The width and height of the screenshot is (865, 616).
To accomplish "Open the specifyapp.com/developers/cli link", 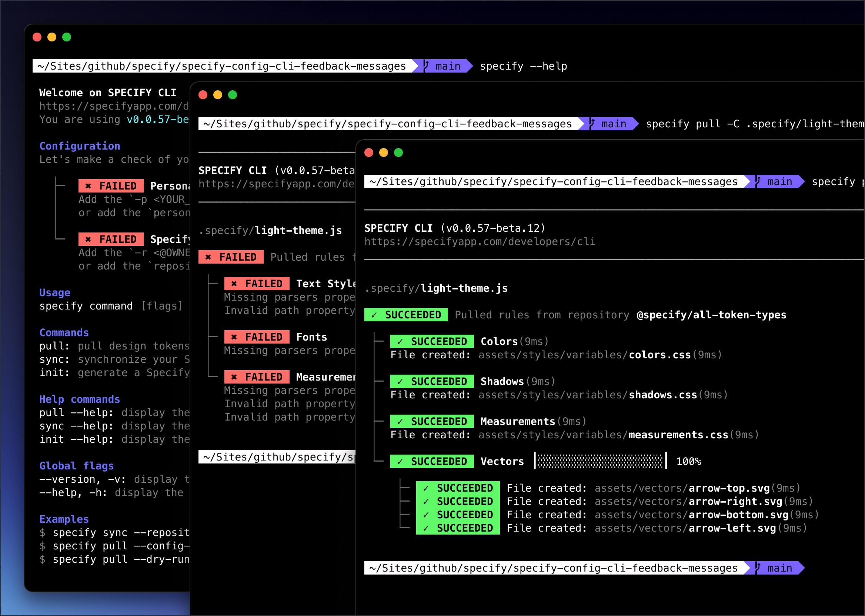I will click(480, 242).
